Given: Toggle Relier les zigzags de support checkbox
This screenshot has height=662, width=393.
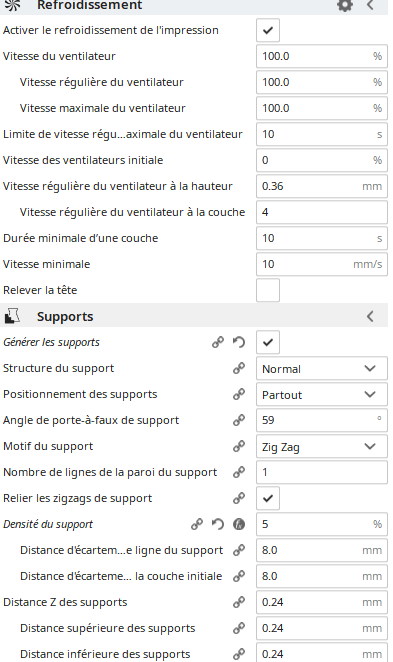Looking at the screenshot, I should click(268, 498).
